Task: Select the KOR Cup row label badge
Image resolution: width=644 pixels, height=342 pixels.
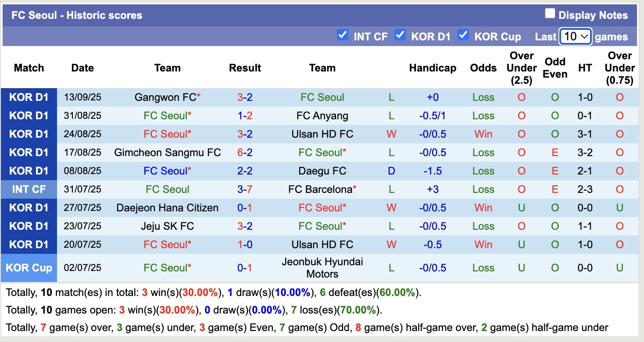Action: (x=29, y=267)
